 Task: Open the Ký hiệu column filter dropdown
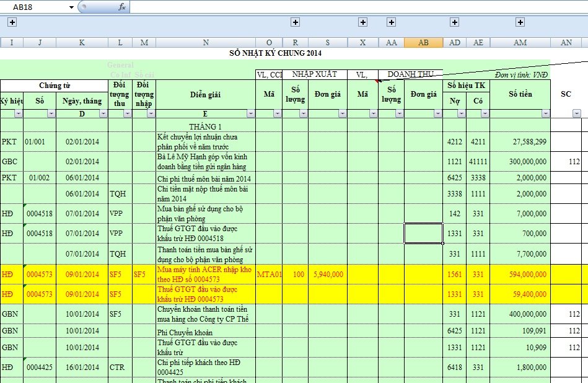[x=18, y=114]
